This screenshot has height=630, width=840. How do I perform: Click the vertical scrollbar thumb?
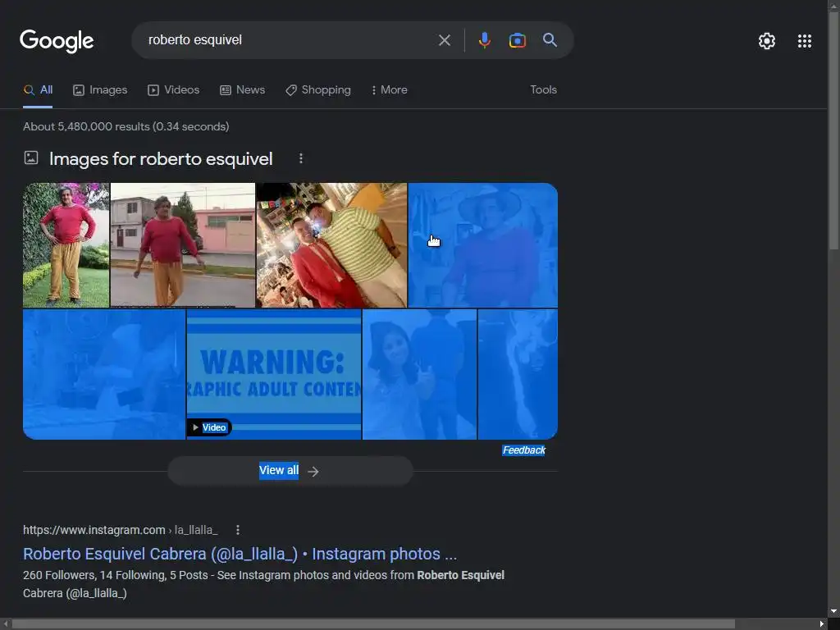(x=833, y=129)
